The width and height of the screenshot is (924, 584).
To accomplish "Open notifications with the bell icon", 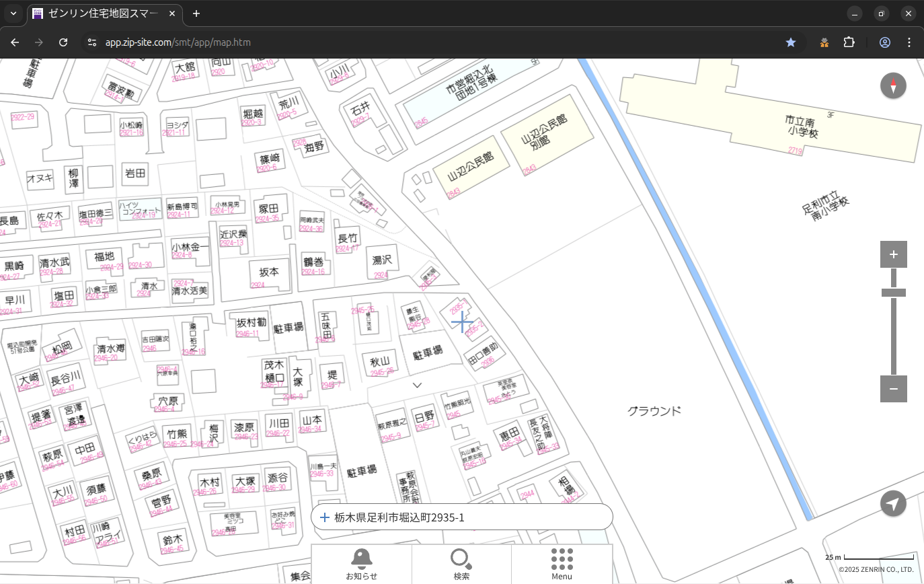I will (361, 564).
